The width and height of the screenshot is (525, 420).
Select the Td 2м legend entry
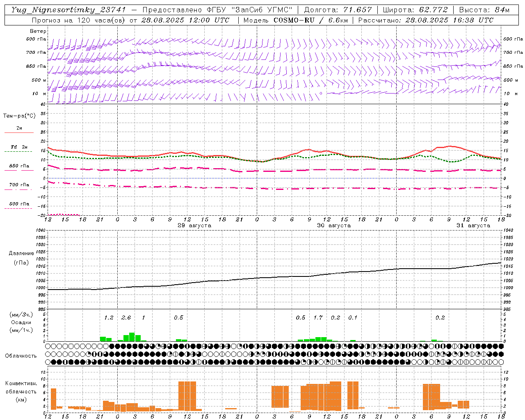pos(19,147)
